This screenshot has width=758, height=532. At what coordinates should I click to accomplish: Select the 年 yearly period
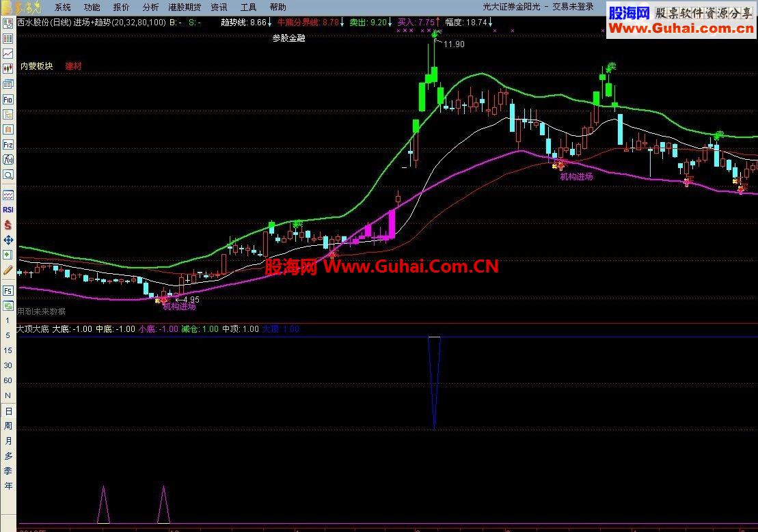(8, 486)
